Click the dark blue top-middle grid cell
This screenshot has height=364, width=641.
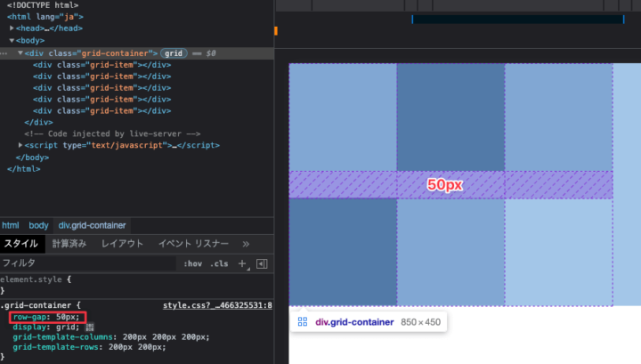[450, 117]
